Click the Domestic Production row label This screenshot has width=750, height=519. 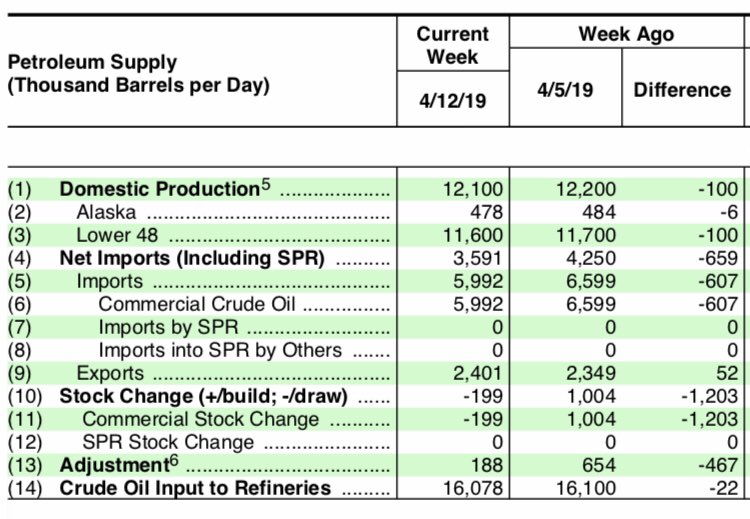point(159,189)
